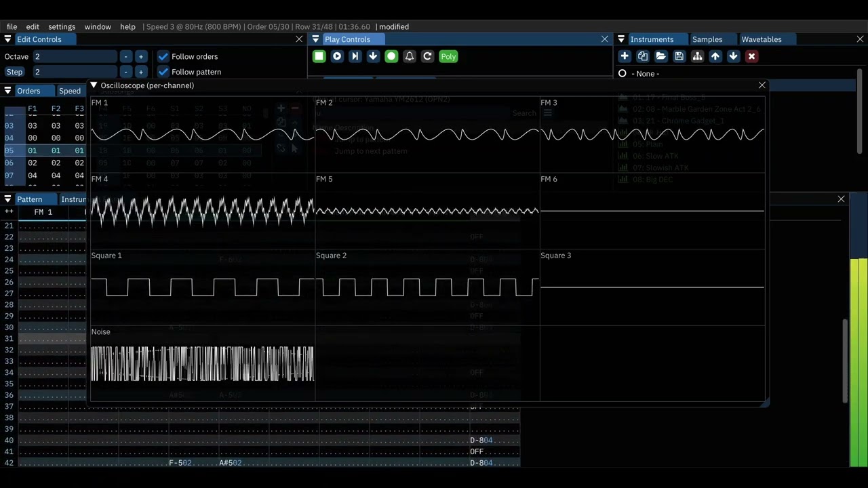868x488 pixels.
Task: Select the '- None -' instrument radio
Action: click(622, 73)
